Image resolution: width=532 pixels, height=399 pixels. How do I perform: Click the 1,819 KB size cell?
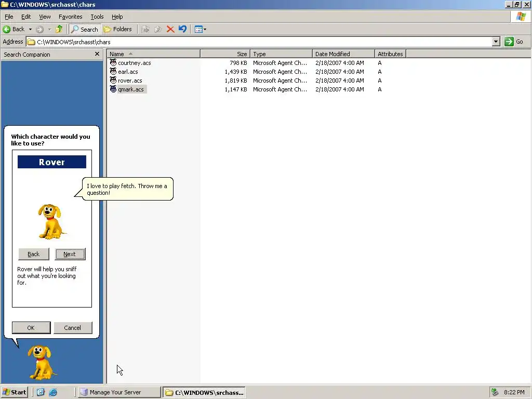pos(236,81)
